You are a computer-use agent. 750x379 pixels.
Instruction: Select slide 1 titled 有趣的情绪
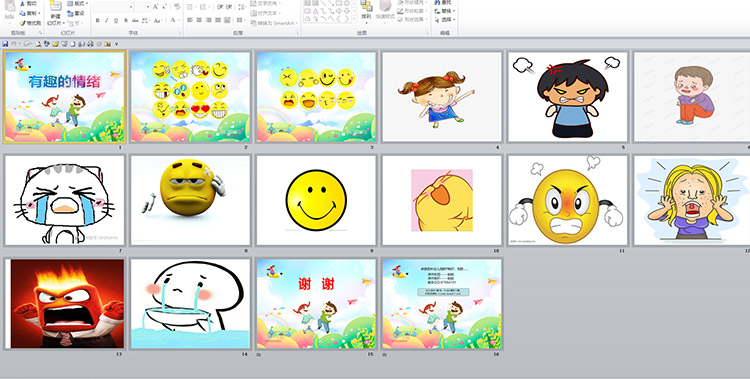[65, 97]
